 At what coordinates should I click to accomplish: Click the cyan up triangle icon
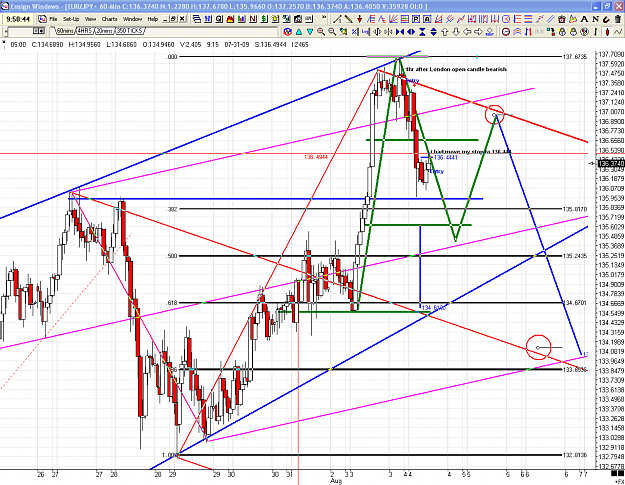click(299, 31)
